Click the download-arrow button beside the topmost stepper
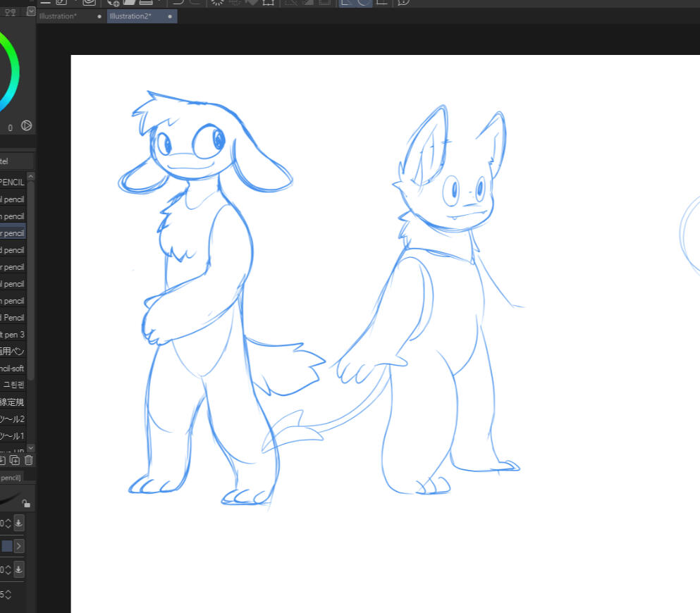Image resolution: width=700 pixels, height=613 pixels. [x=18, y=523]
